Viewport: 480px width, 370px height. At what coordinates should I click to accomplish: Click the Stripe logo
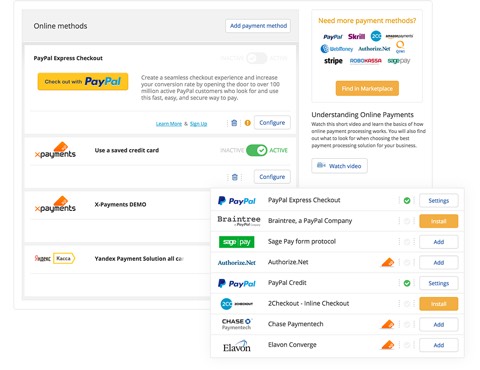click(x=333, y=61)
